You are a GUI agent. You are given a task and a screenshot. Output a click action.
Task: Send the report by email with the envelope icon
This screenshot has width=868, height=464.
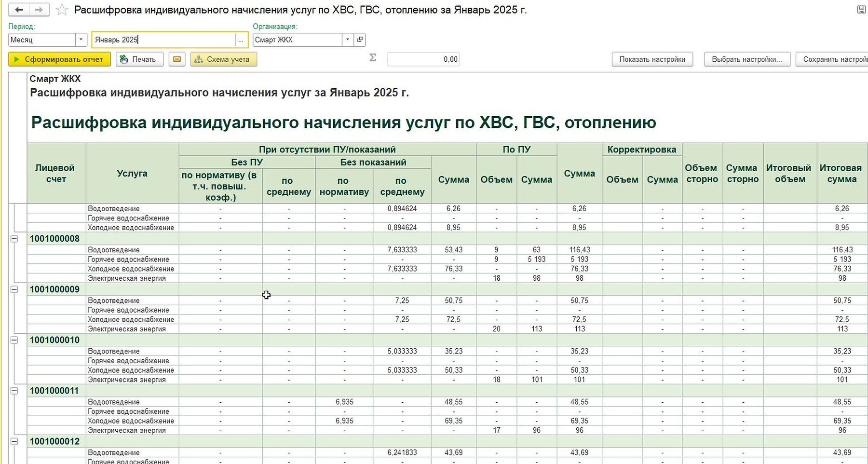tap(177, 59)
